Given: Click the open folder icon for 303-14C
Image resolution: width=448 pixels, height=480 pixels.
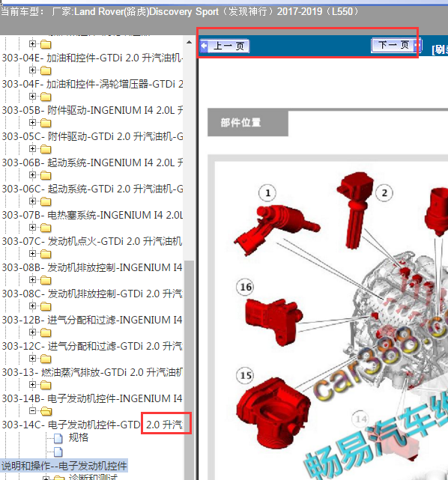Looking at the screenshot, I should click(x=46, y=411).
